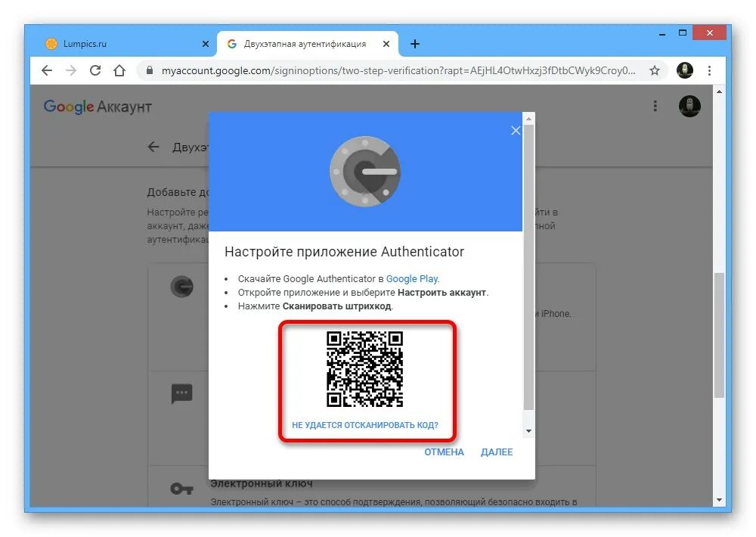Click the Настройте приложение Authenticator heading
Image resolution: width=756 pixels, height=537 pixels.
344,252
